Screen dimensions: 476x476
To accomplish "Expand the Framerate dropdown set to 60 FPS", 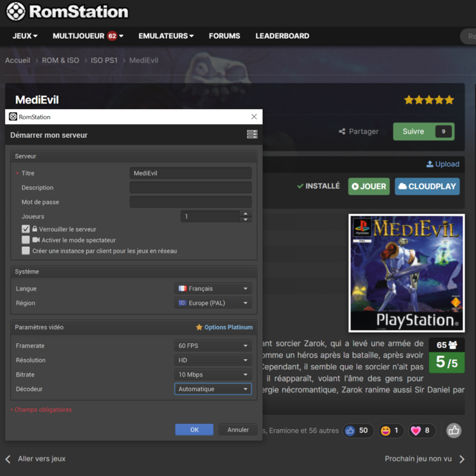I will click(x=213, y=346).
